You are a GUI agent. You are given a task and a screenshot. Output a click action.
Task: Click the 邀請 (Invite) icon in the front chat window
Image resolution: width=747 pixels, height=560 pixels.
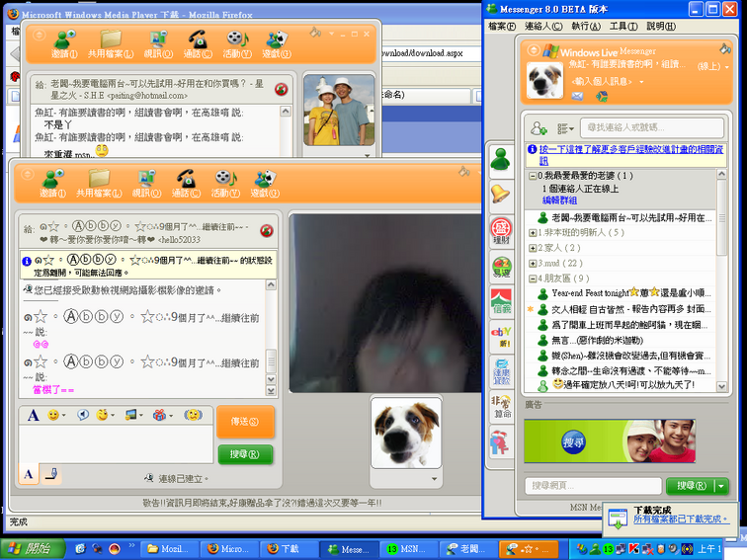point(52,184)
